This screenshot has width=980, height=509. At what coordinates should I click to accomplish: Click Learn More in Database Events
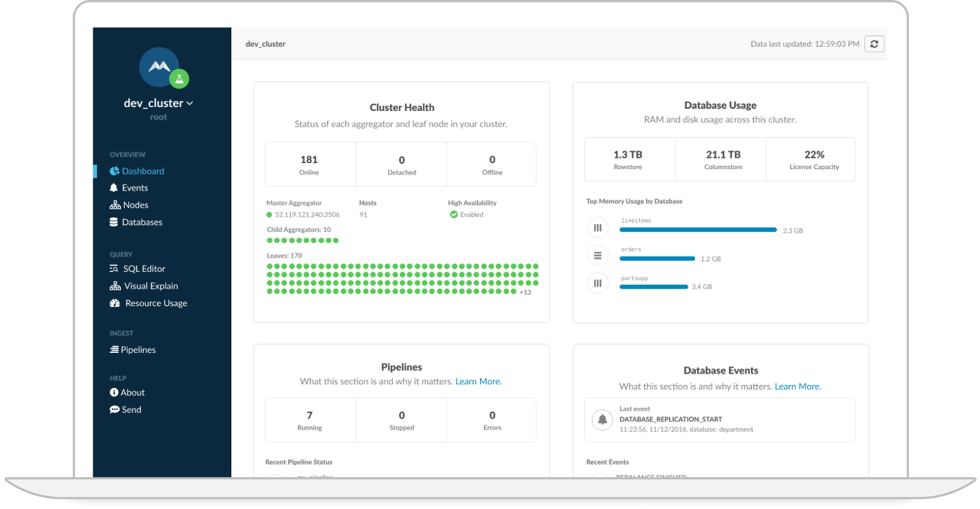click(797, 387)
